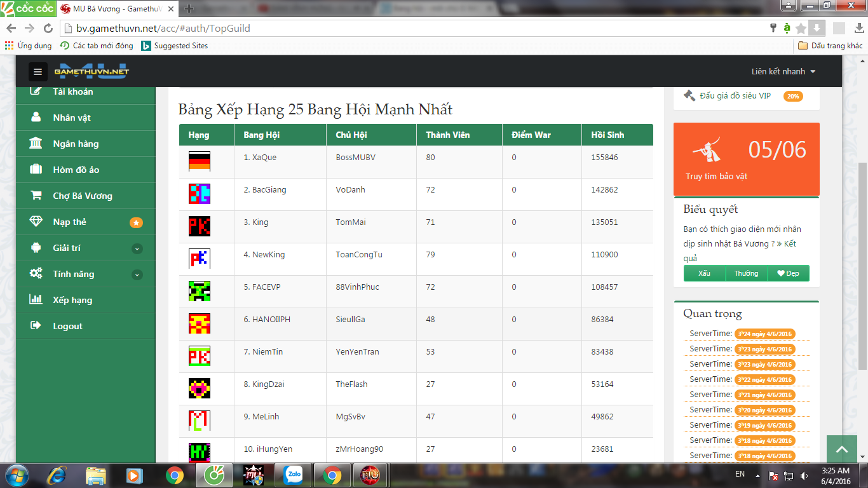Click the XaQue guild flag emblem
Image resolution: width=868 pixels, height=488 pixels.
pyautogui.click(x=200, y=161)
